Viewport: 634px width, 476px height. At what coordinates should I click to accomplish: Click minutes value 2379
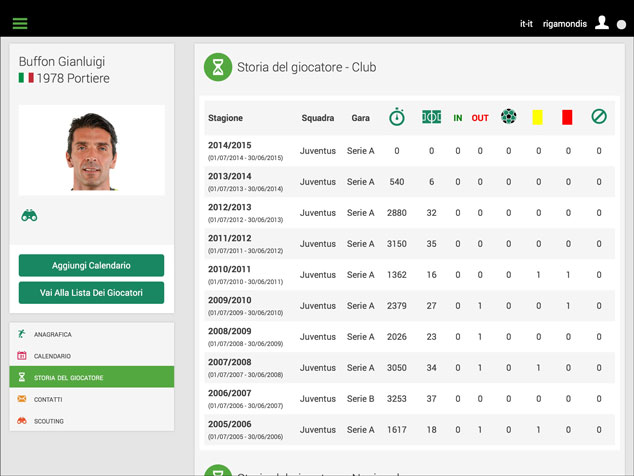(x=397, y=306)
